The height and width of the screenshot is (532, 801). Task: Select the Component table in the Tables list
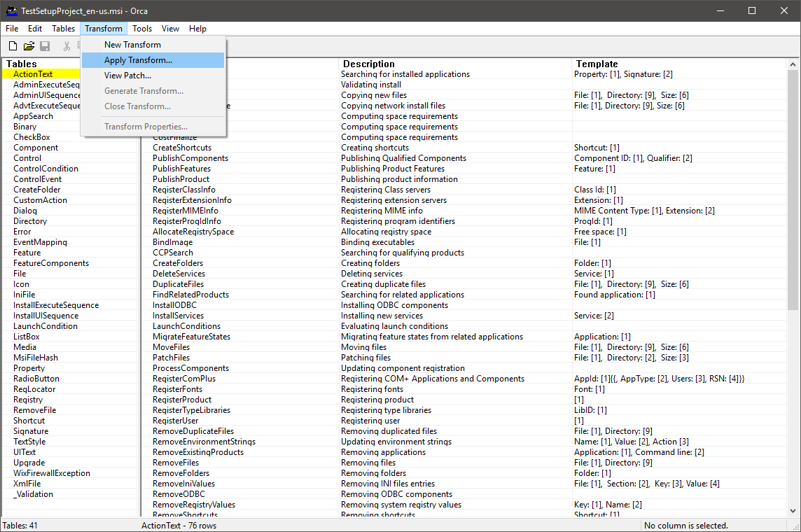coord(36,147)
